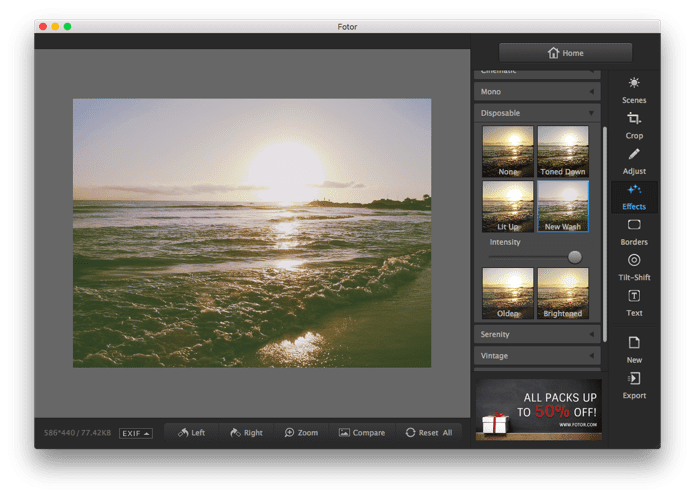Expand the Vintage effects group
The image size is (695, 498).
click(537, 356)
